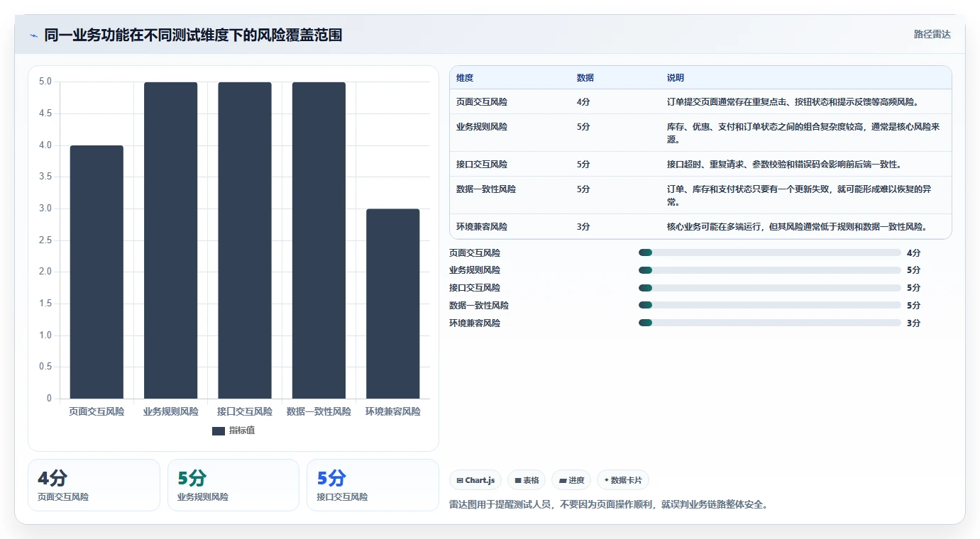The height and width of the screenshot is (539, 980).
Task: Click the 页面交互风险 progress bar
Action: tap(770, 252)
